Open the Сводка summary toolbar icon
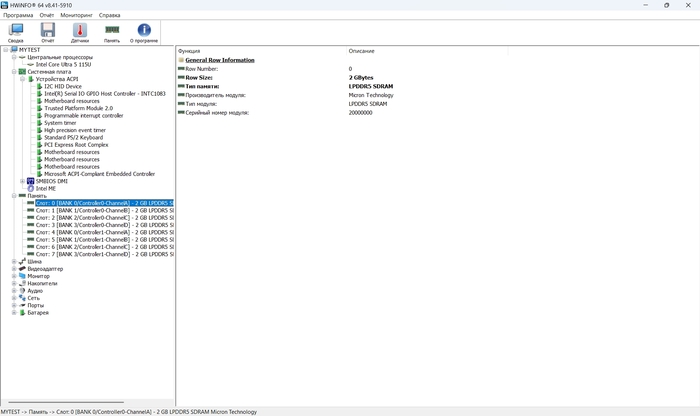Viewport: 700px width, 416px height. (16, 33)
